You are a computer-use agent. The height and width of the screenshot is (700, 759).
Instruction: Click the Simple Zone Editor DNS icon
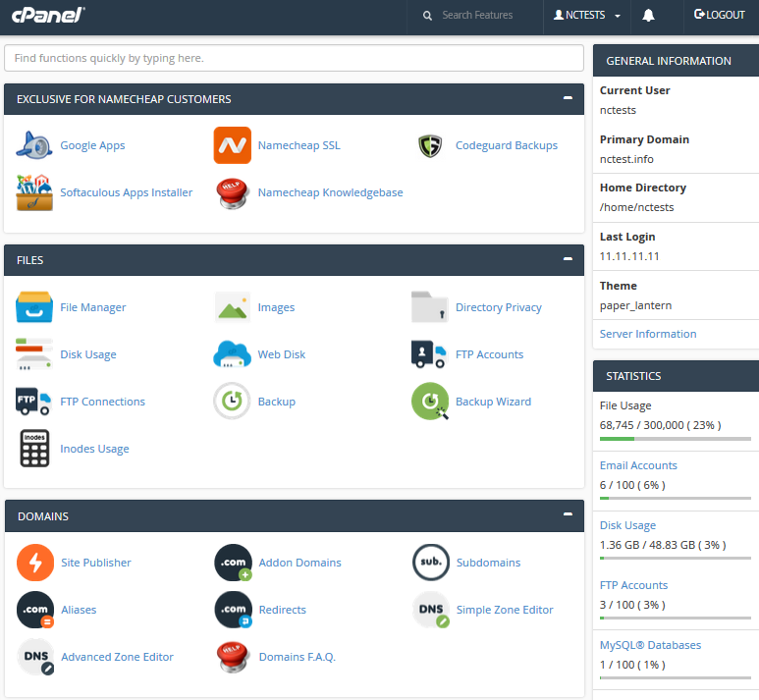tap(431, 610)
